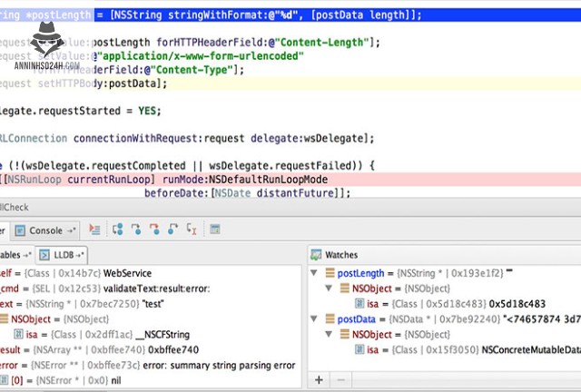Collapse the postLength watch entry
Image resolution: width=581 pixels, height=392 pixels.
[314, 273]
